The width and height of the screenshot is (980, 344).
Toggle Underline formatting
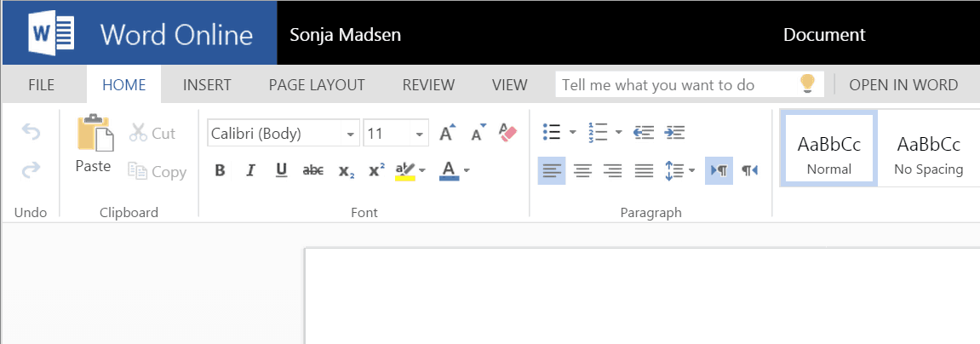pyautogui.click(x=281, y=170)
